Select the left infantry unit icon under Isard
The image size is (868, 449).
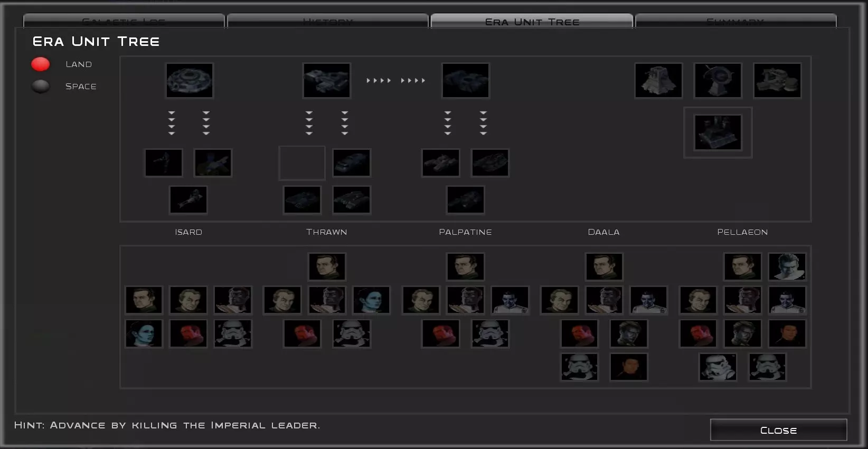164,163
